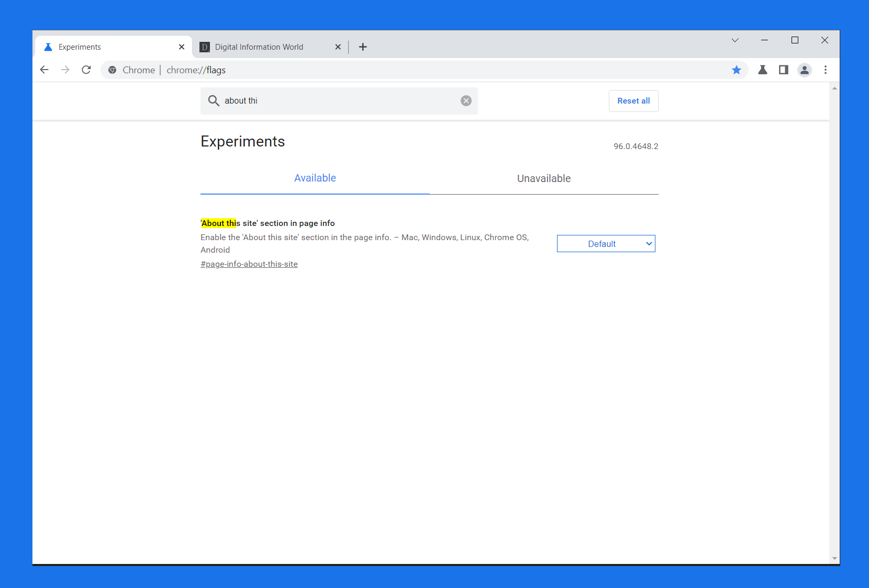Click the Reset all button

(633, 100)
